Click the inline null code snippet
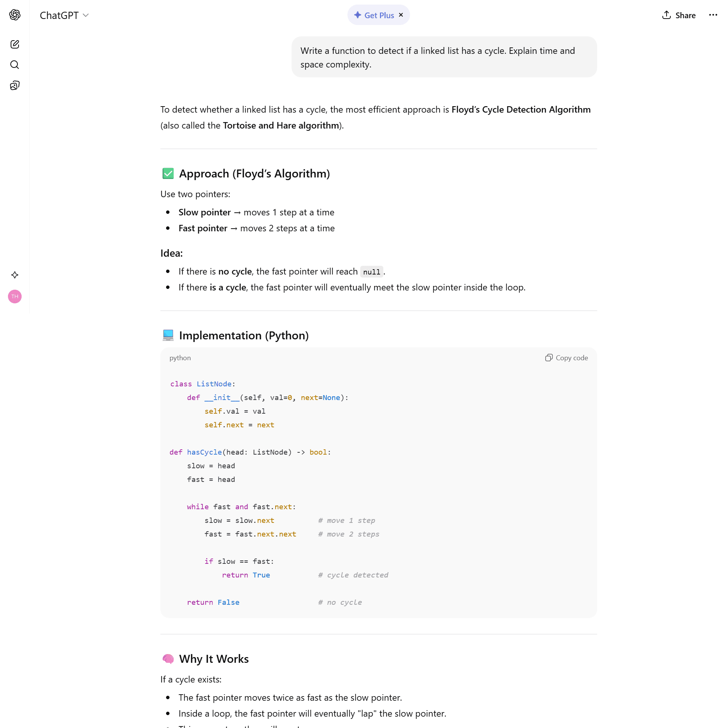 pos(371,272)
